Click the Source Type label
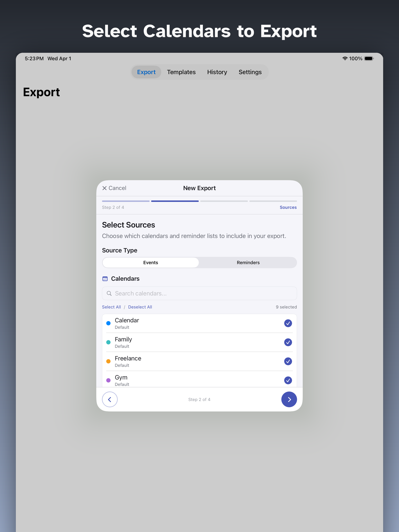This screenshot has height=532, width=399. click(x=119, y=250)
